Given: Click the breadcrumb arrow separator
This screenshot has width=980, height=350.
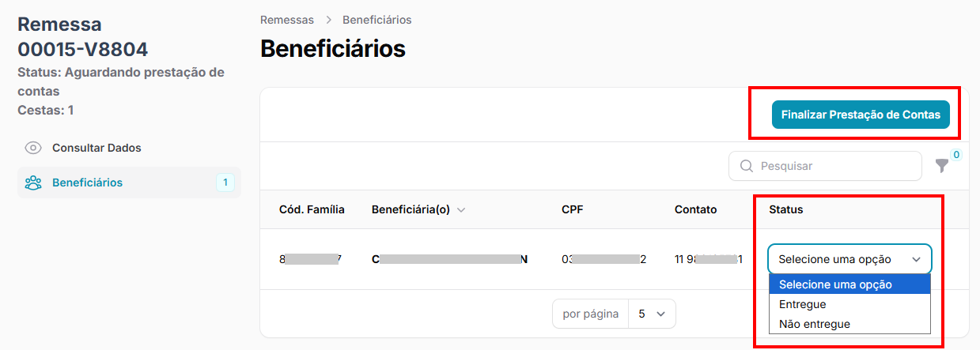Looking at the screenshot, I should tap(328, 20).
